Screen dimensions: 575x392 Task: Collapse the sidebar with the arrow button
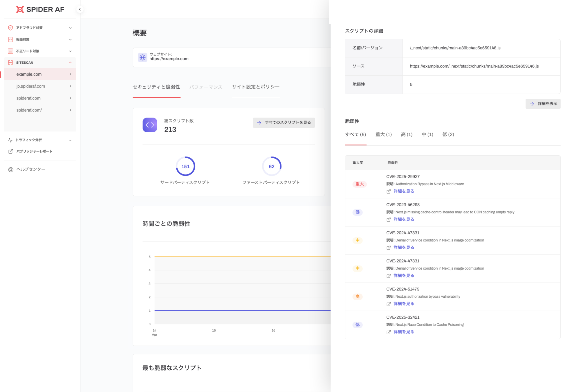[x=80, y=9]
